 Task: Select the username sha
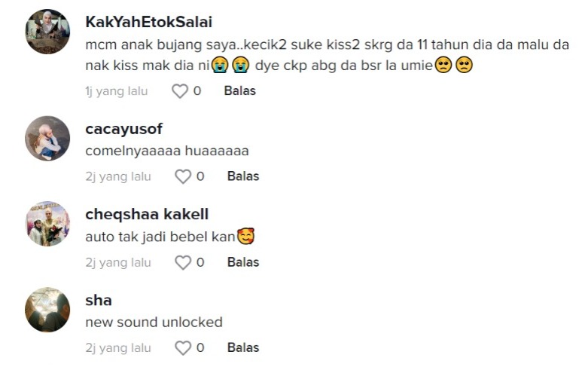(x=99, y=300)
